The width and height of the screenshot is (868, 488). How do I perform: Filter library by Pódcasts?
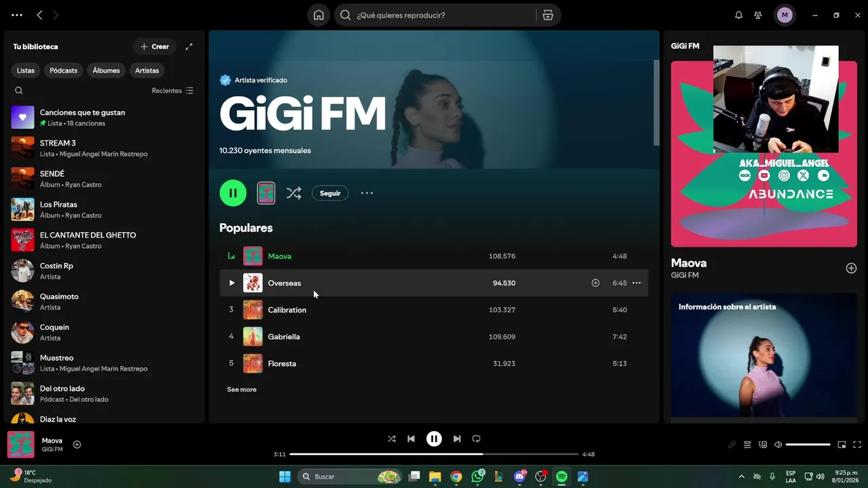(x=64, y=70)
